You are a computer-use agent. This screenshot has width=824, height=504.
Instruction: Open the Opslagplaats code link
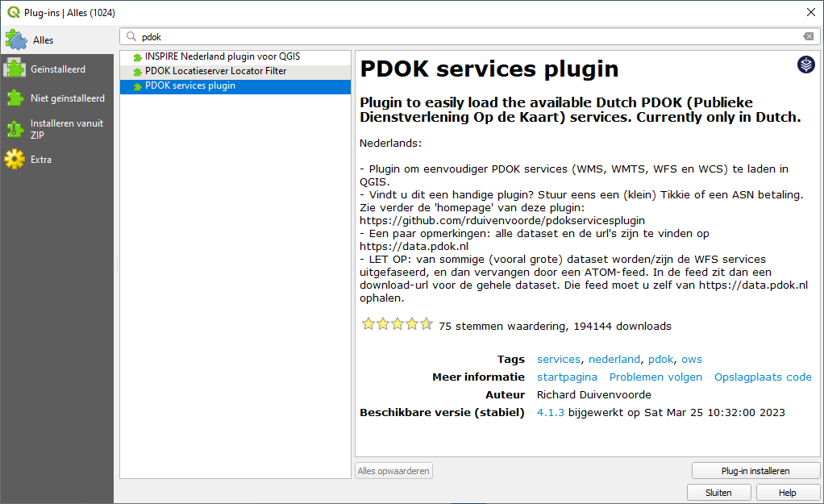pyautogui.click(x=763, y=377)
